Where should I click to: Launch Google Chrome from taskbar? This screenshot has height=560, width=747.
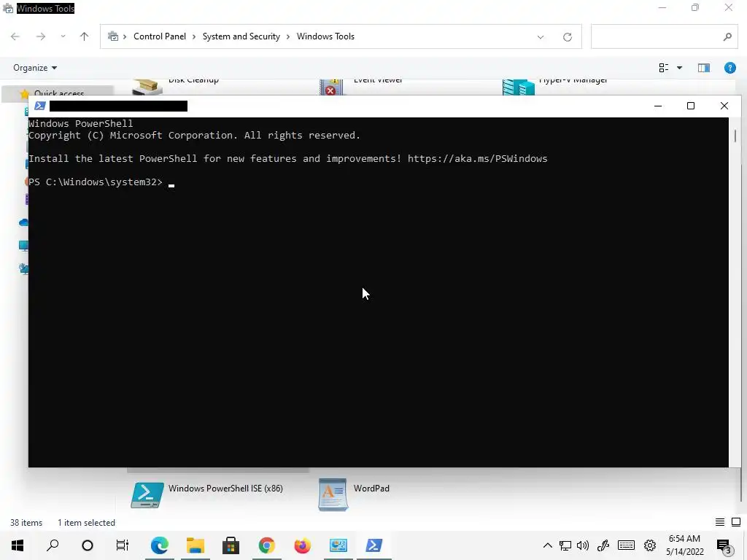click(267, 545)
